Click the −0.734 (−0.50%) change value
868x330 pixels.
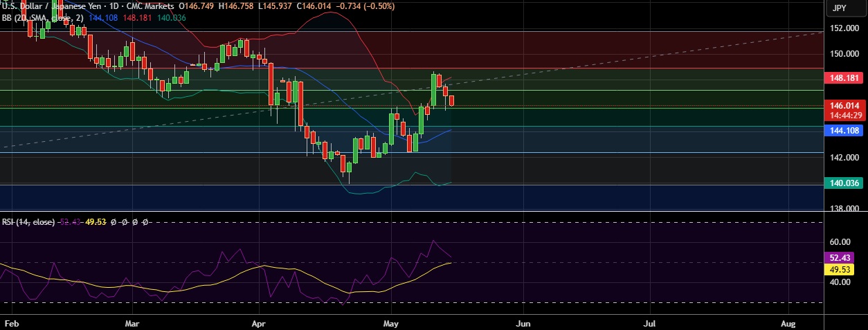tap(365, 5)
